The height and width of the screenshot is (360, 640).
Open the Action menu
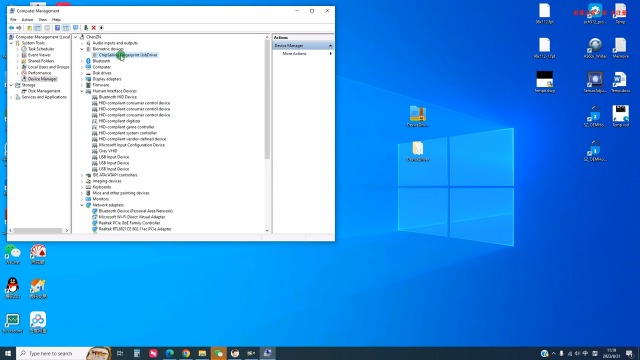(x=27, y=20)
